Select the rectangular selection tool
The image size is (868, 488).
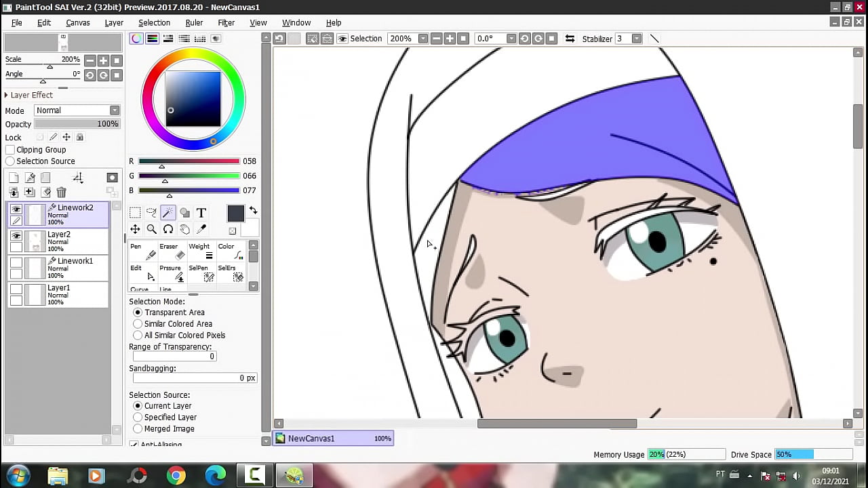click(135, 213)
